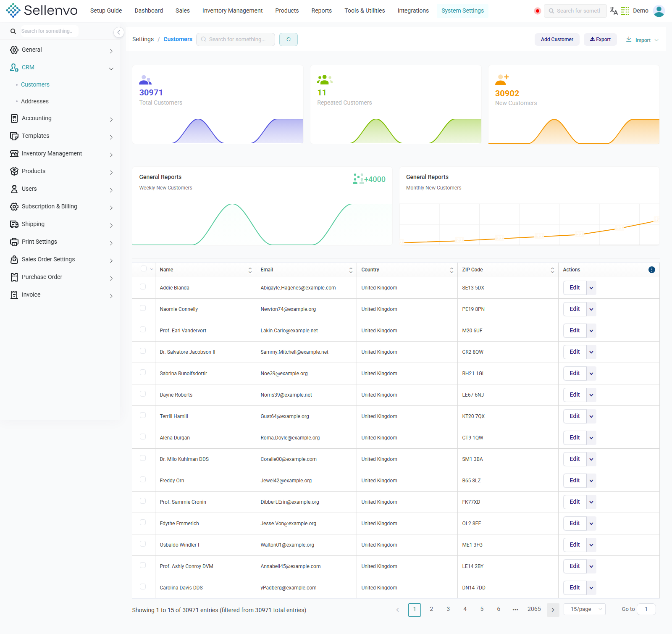Open the Demo user avatar icon
Image resolution: width=672 pixels, height=634 pixels.
pyautogui.click(x=659, y=11)
